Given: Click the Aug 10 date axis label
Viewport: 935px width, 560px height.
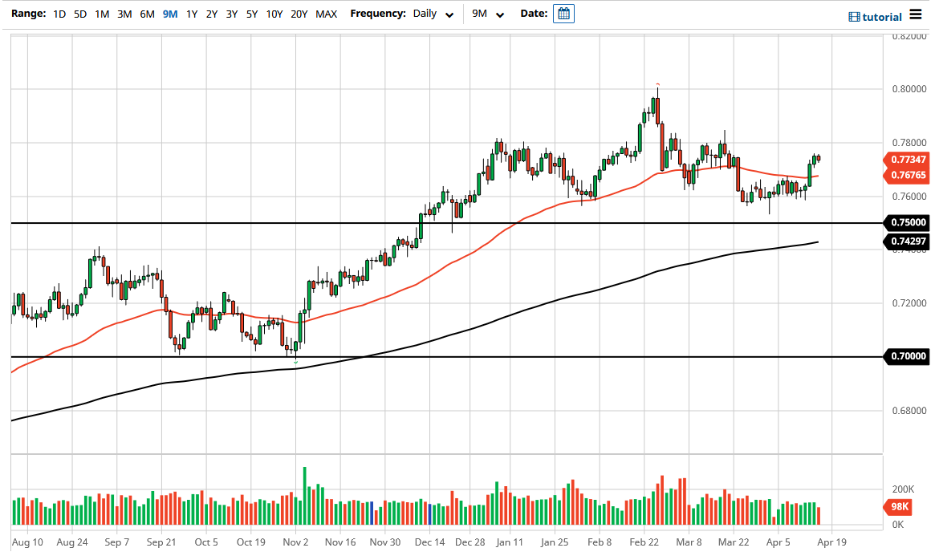Looking at the screenshot, I should [x=27, y=542].
